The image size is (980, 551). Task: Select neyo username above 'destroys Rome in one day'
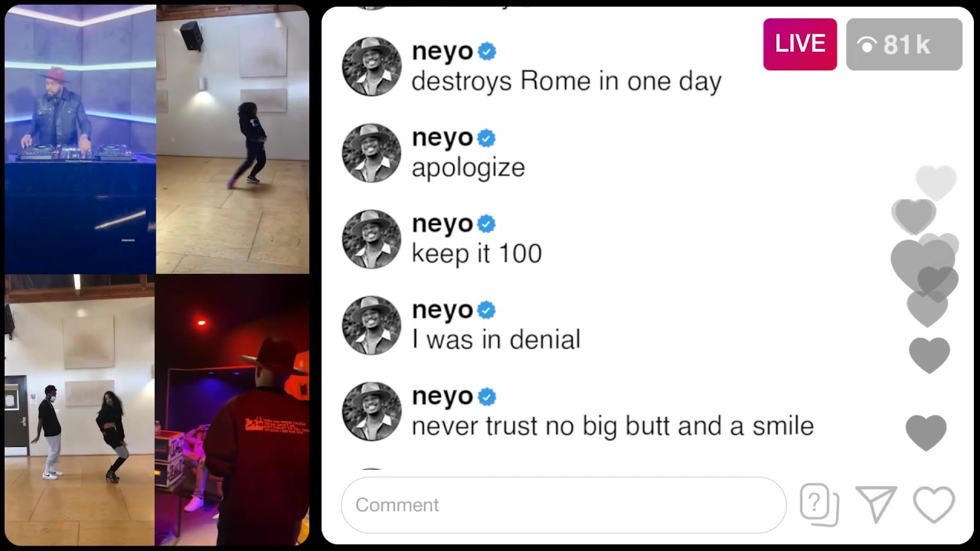pyautogui.click(x=443, y=52)
